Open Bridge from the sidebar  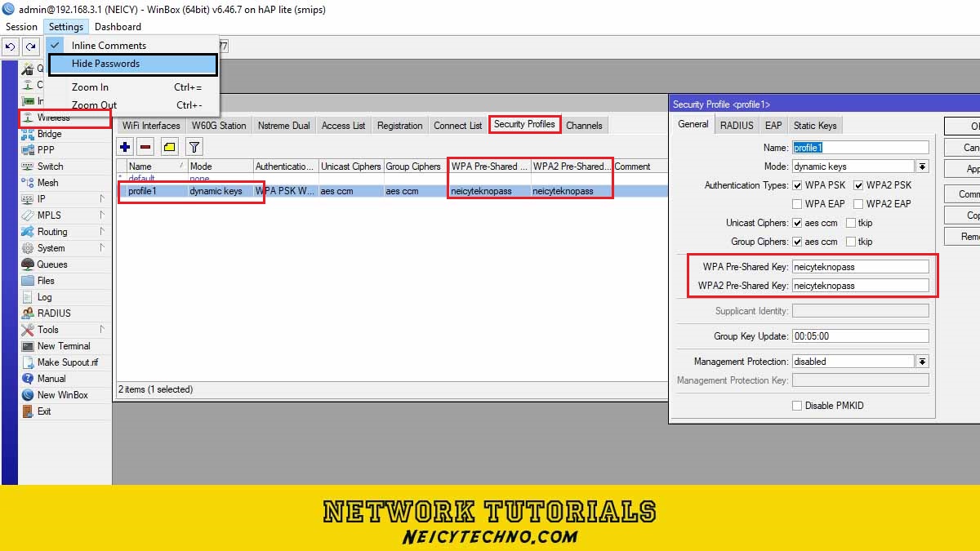[x=49, y=134]
